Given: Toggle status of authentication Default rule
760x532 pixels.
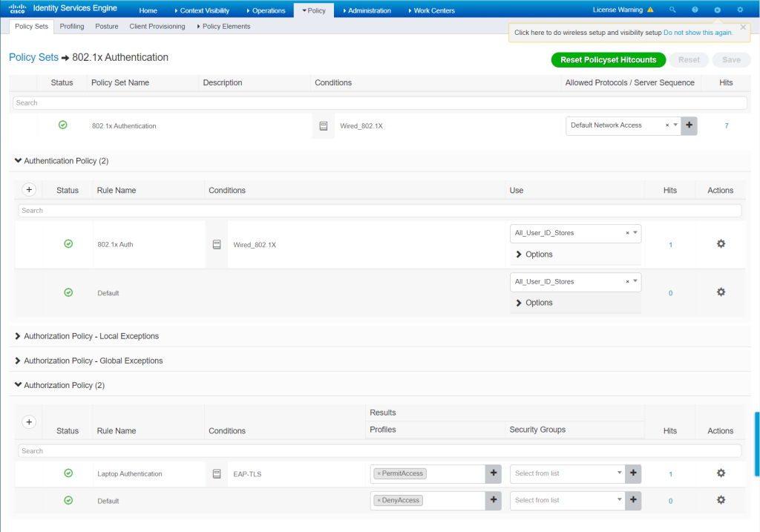Looking at the screenshot, I should point(68,292).
